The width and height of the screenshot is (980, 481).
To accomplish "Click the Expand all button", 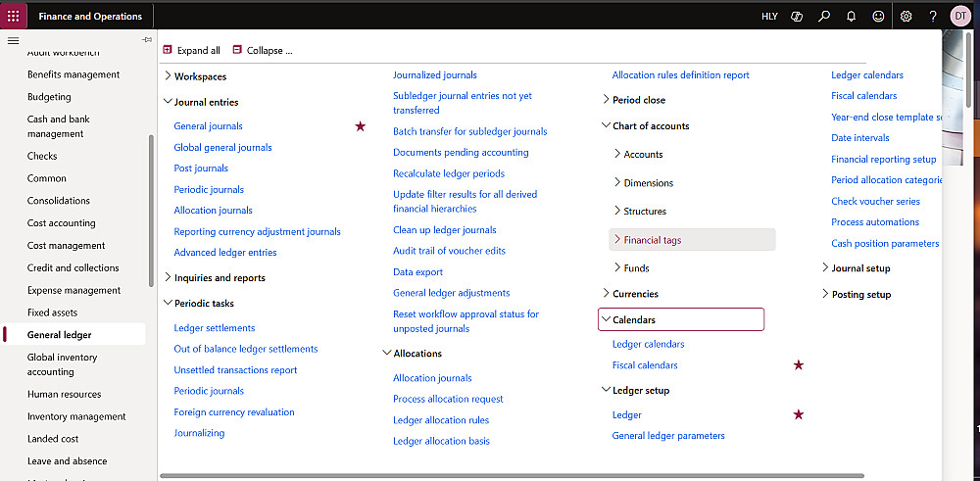I will coord(191,50).
